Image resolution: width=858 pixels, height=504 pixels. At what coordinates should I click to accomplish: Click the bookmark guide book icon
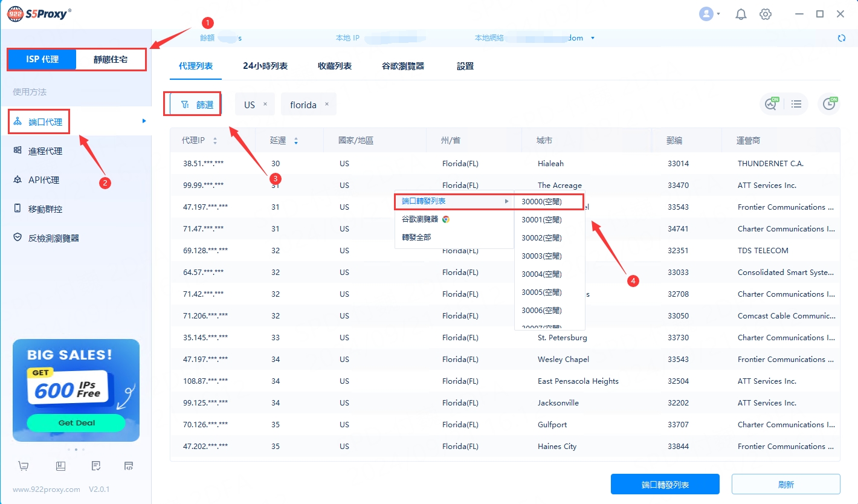click(60, 466)
